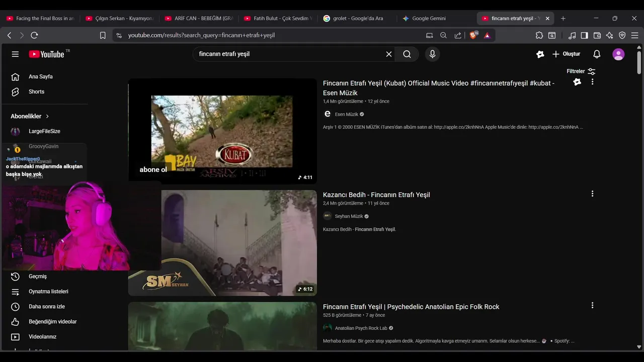The width and height of the screenshot is (644, 362).
Task: Open a new browser tab
Action: [563, 18]
